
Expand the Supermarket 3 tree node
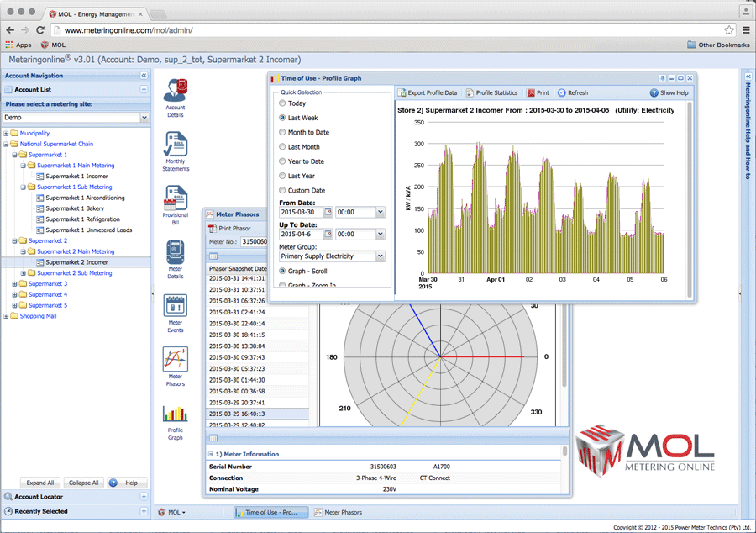[x=16, y=284]
